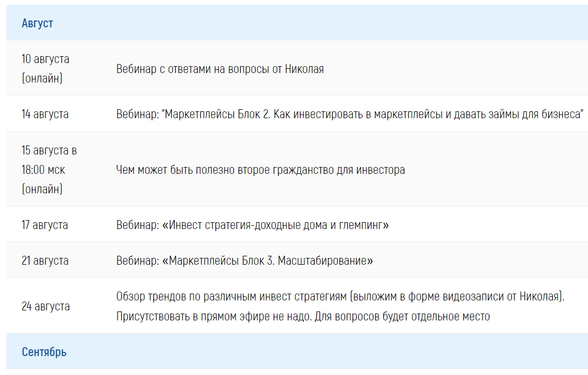Click the line Присутствовать в прямом эфире не надо
This screenshot has height=375, width=588.
coord(214,316)
